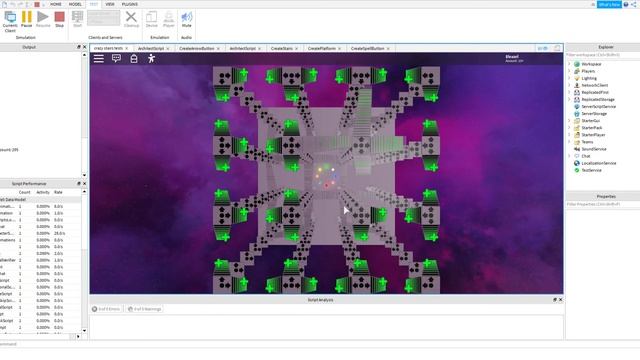Click the Player emulation icon
The image size is (640, 360).
coord(169,17)
